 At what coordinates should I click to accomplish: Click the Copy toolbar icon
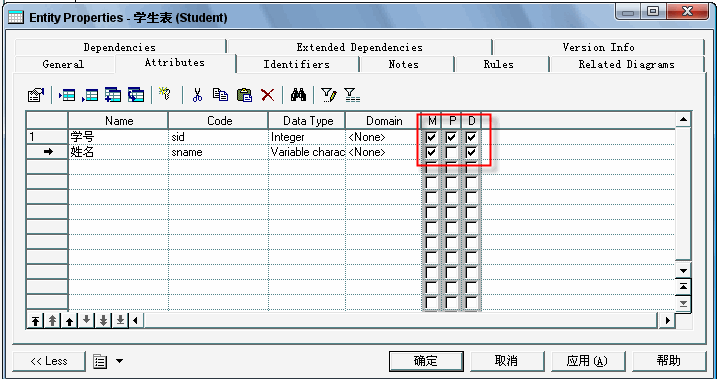click(220, 95)
